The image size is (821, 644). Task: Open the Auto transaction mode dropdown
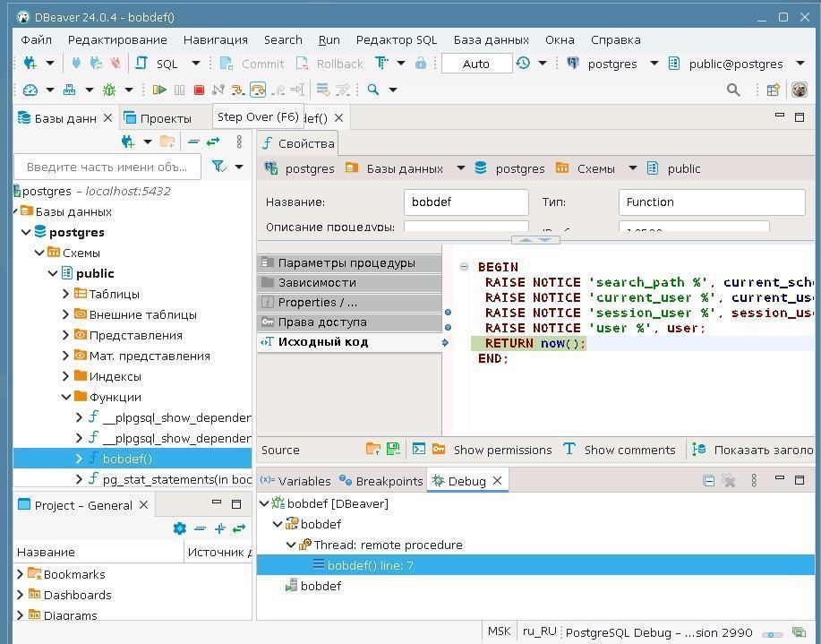coord(475,64)
